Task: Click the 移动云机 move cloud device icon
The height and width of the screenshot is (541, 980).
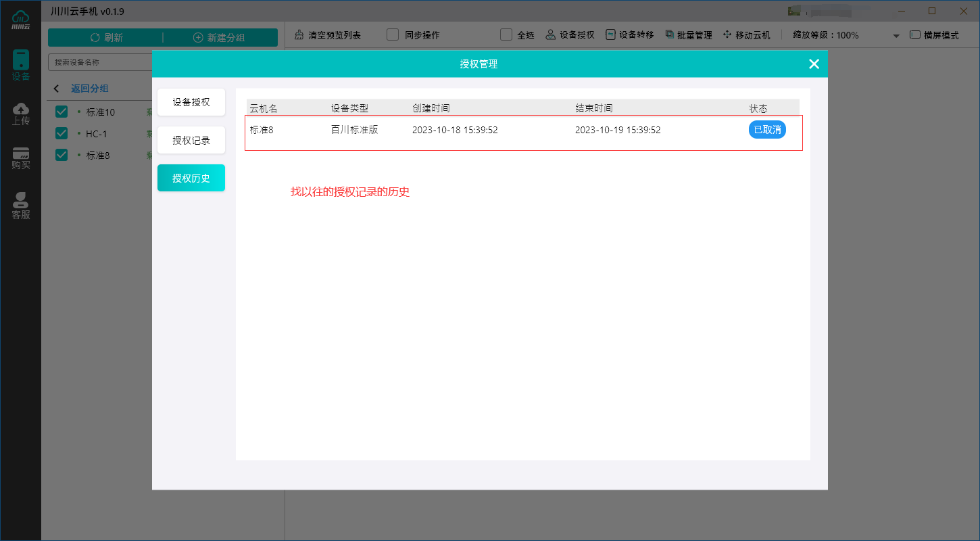Action: coord(727,34)
